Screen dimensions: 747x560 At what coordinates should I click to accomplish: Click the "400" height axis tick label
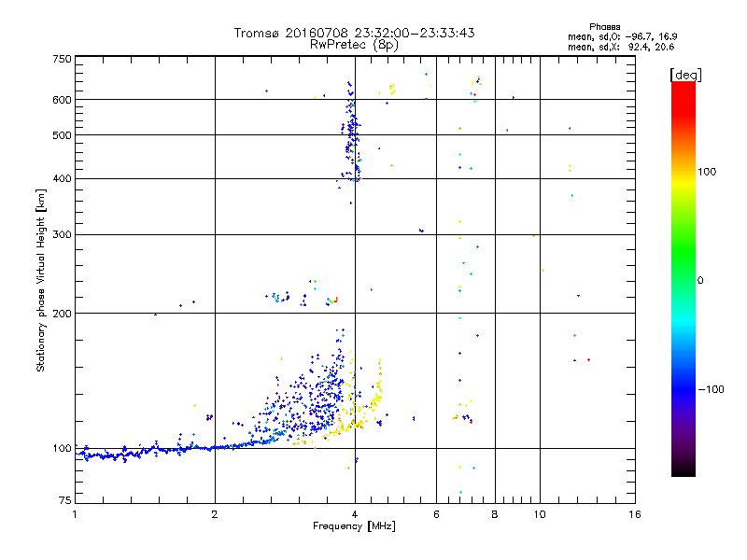[62, 178]
